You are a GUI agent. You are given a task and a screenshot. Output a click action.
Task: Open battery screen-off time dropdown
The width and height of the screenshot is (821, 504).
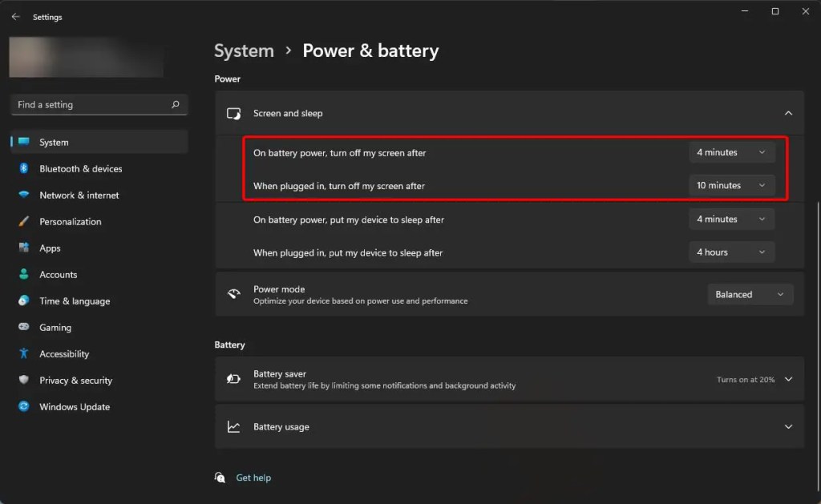point(731,152)
